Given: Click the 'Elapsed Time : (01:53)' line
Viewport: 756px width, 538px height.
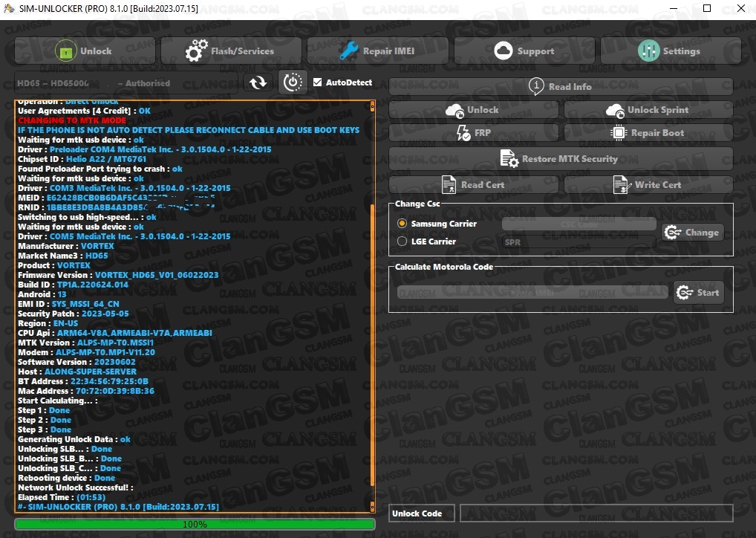Looking at the screenshot, I should click(61, 497).
